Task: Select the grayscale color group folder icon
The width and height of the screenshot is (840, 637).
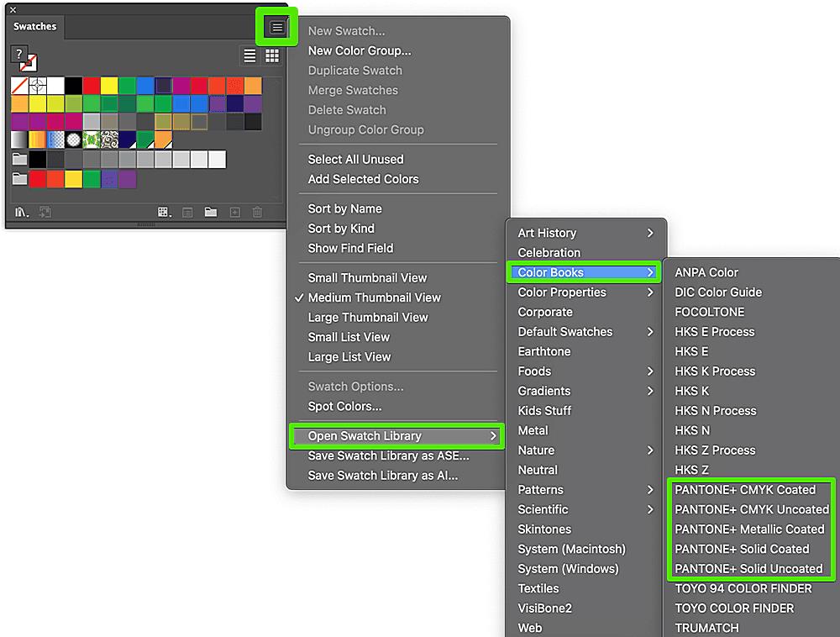Action: click(x=20, y=159)
